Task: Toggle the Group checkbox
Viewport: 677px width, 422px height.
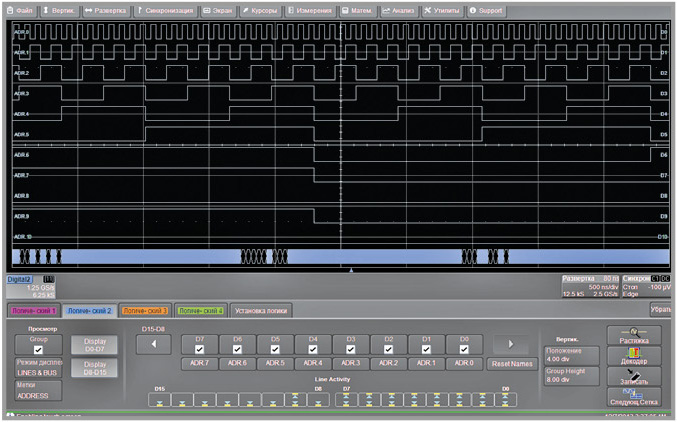Action: pyautogui.click(x=38, y=349)
